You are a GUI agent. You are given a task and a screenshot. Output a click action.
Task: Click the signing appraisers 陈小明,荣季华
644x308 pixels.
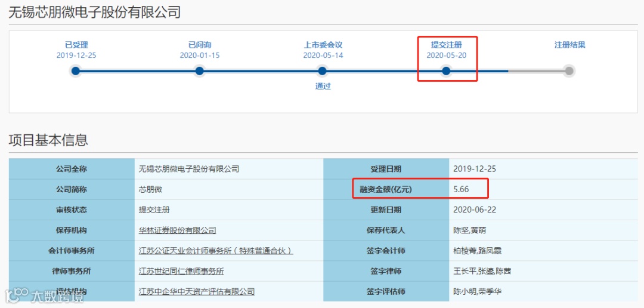click(x=477, y=292)
